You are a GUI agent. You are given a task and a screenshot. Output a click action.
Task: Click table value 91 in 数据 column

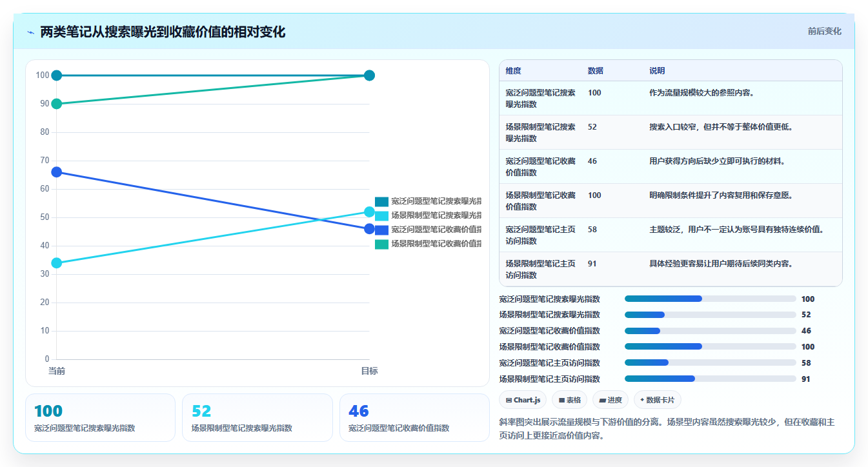592,264
